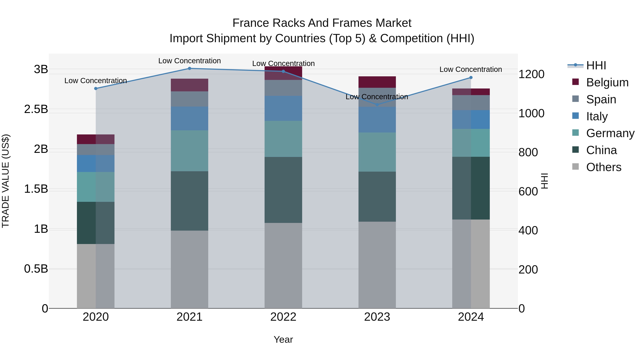The image size is (644, 362).
Task: Click the 2023 Italy bar segment
Action: tap(377, 120)
